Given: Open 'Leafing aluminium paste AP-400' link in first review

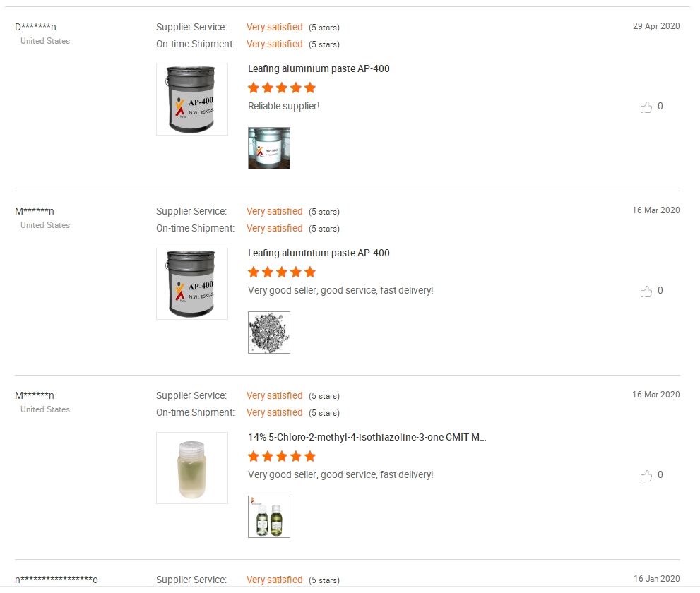Looking at the screenshot, I should pyautogui.click(x=319, y=69).
